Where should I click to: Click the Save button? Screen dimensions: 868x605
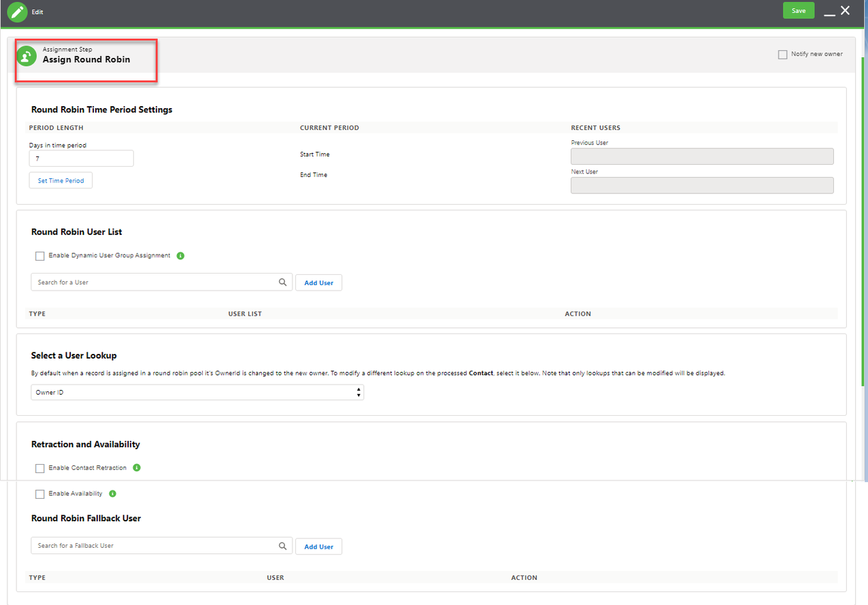798,11
